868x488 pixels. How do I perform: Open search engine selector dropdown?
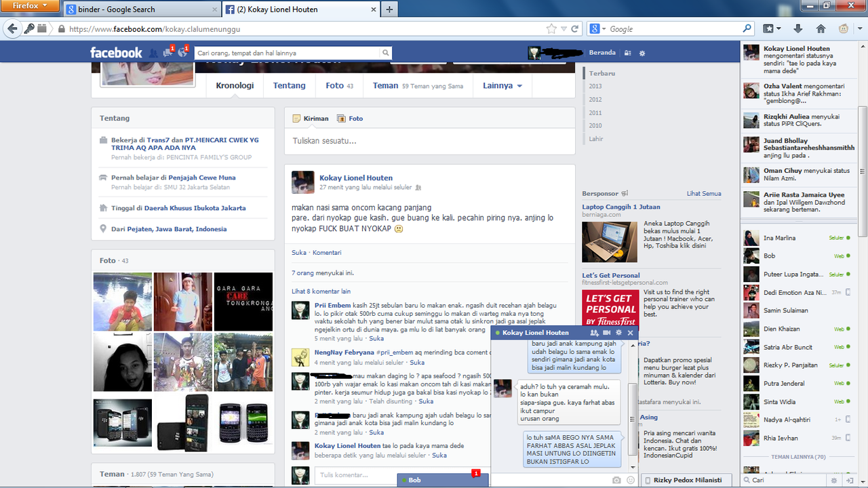tap(597, 29)
